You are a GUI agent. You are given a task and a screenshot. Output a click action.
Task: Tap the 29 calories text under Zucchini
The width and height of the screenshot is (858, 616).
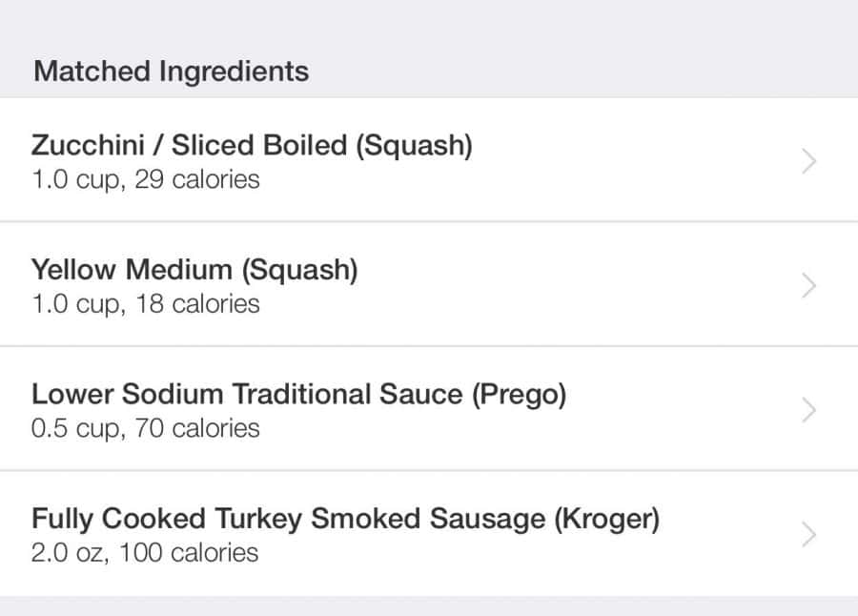197,179
